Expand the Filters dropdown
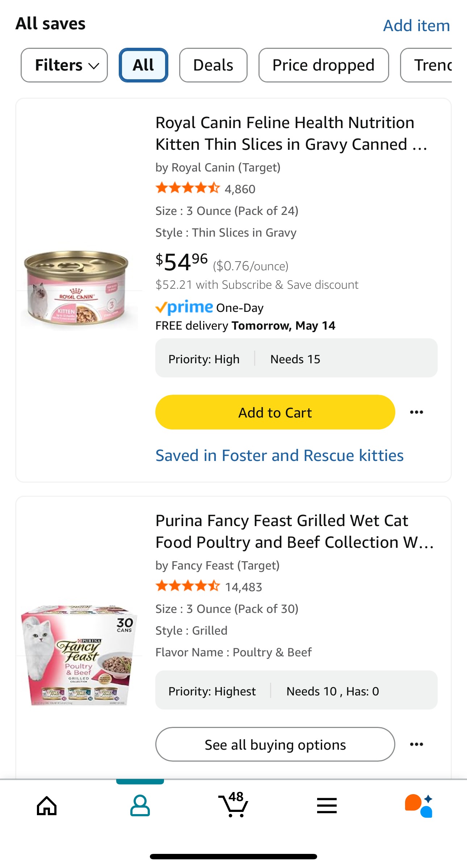 (64, 65)
